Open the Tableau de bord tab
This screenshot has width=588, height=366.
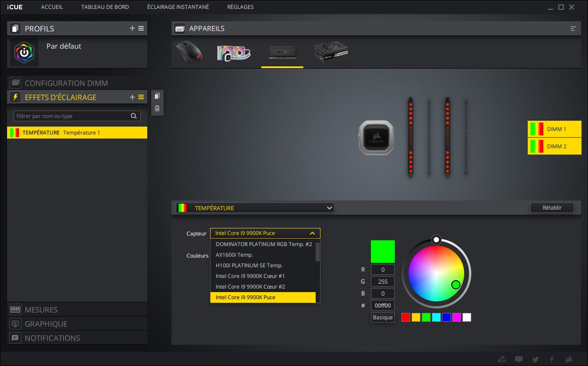coord(105,7)
